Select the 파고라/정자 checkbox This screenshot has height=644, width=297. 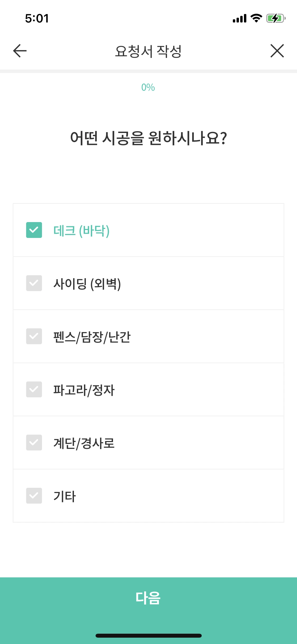(x=34, y=390)
